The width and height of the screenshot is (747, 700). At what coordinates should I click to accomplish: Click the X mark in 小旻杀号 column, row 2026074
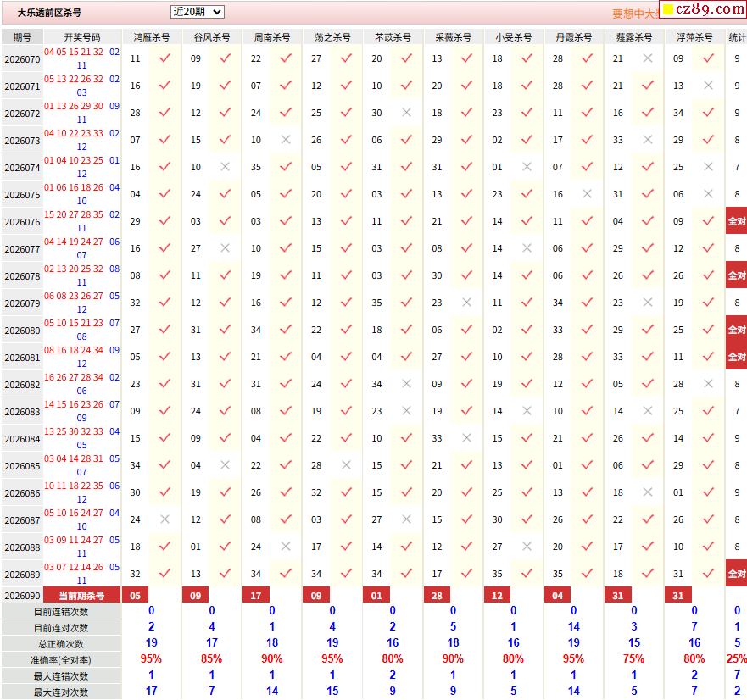point(527,167)
